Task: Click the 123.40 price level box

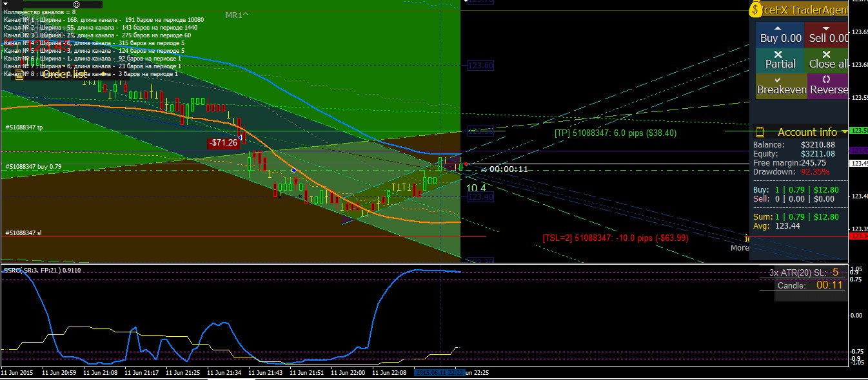Action: pos(480,197)
